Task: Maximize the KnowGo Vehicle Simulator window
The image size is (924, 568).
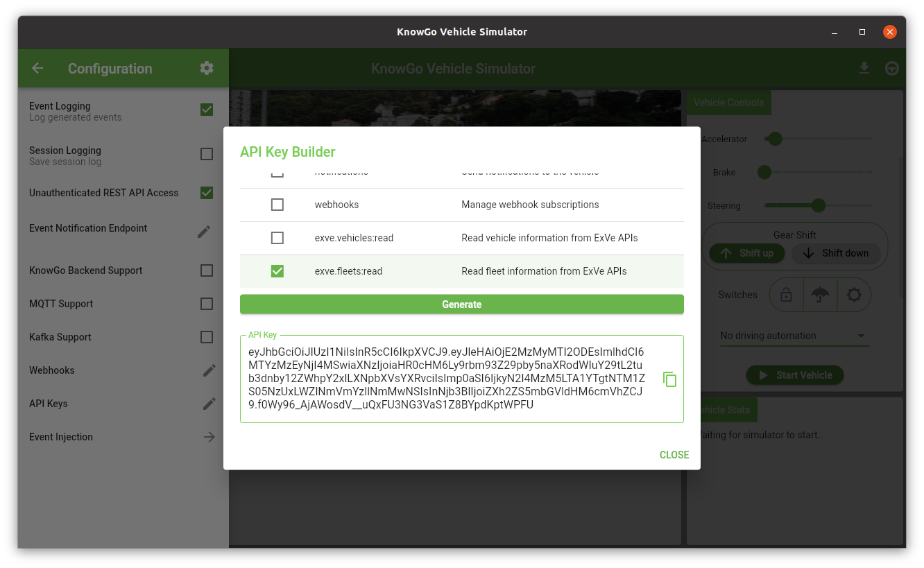Action: [x=862, y=32]
